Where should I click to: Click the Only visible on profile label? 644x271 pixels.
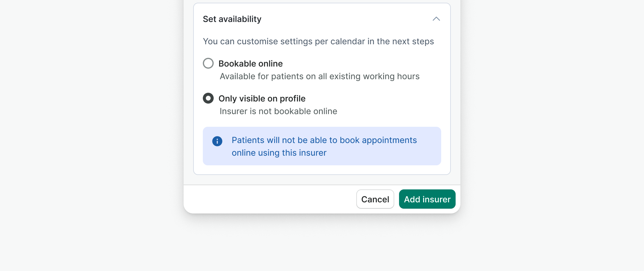(x=262, y=98)
